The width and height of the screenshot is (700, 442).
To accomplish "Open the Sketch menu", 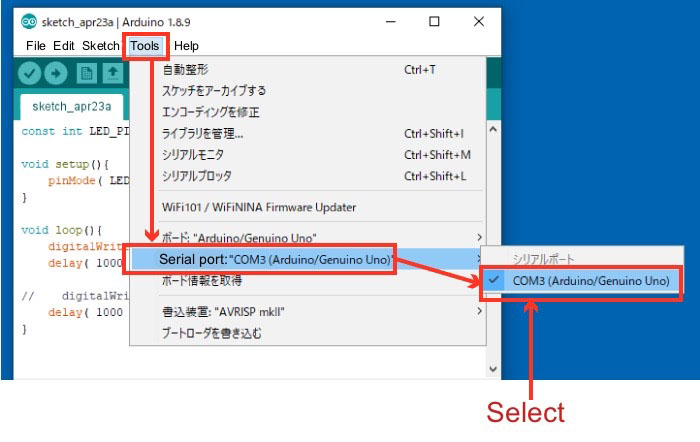I will [101, 46].
